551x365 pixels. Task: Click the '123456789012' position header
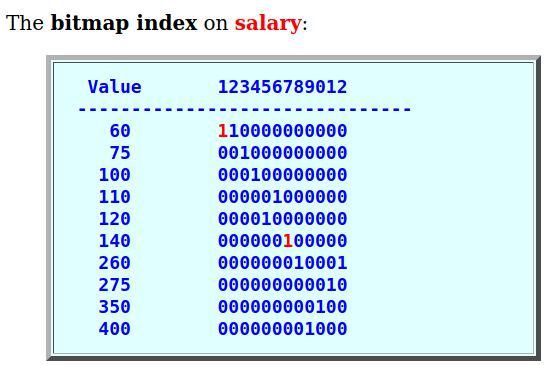[x=283, y=87]
